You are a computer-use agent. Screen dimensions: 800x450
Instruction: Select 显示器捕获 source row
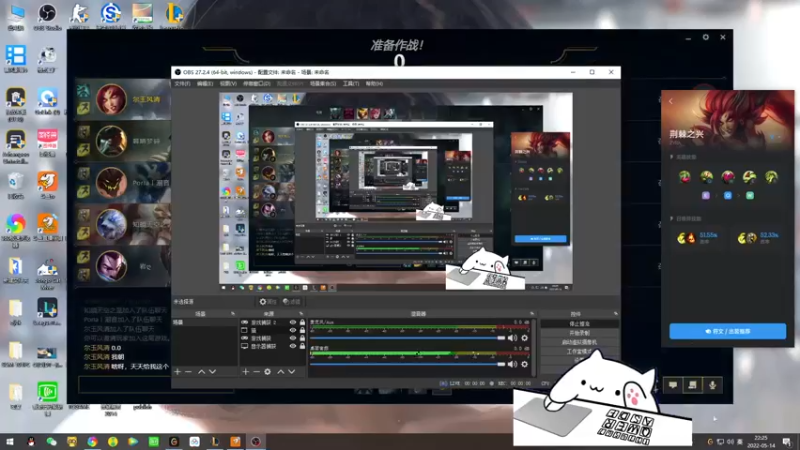tap(273, 346)
